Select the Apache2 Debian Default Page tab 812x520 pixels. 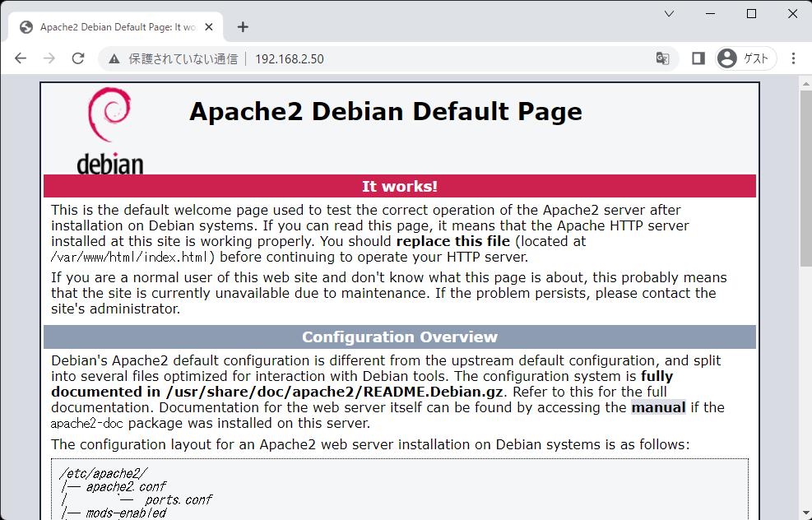coord(116,27)
